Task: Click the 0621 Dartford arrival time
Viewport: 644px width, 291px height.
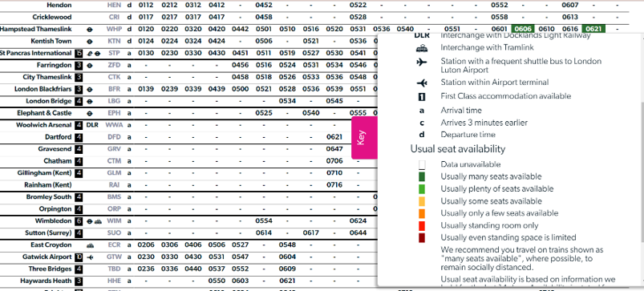Action: pyautogui.click(x=334, y=137)
